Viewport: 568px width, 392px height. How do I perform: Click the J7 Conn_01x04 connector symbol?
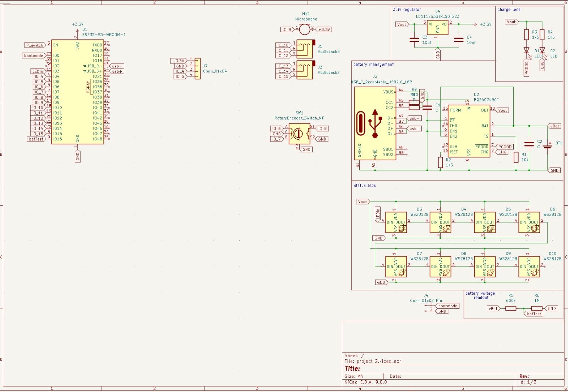197,68
